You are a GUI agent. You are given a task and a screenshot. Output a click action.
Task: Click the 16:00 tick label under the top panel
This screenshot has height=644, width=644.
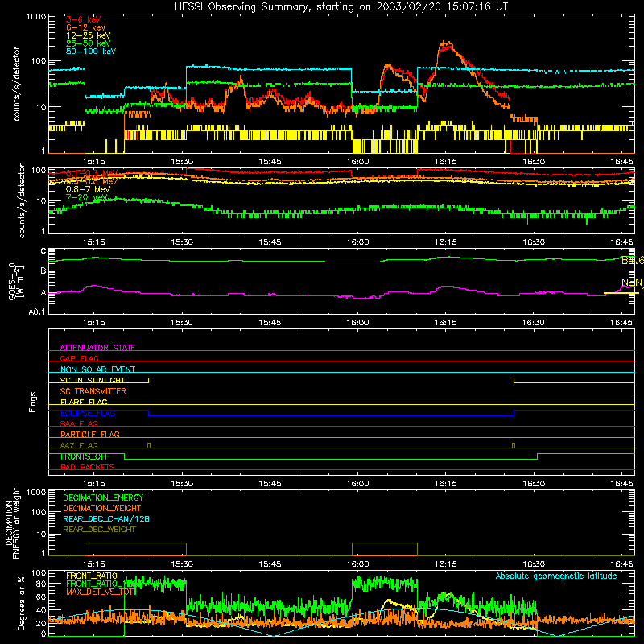coord(357,162)
